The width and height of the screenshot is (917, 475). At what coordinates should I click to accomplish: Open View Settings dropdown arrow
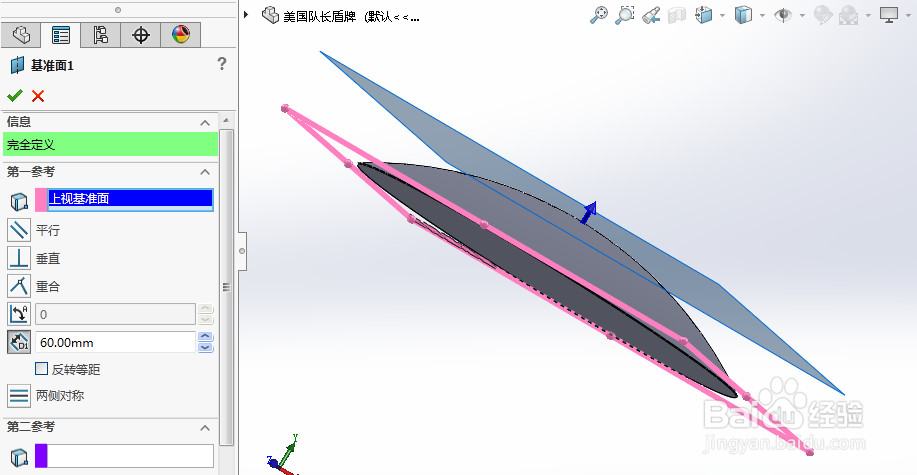tap(908, 16)
